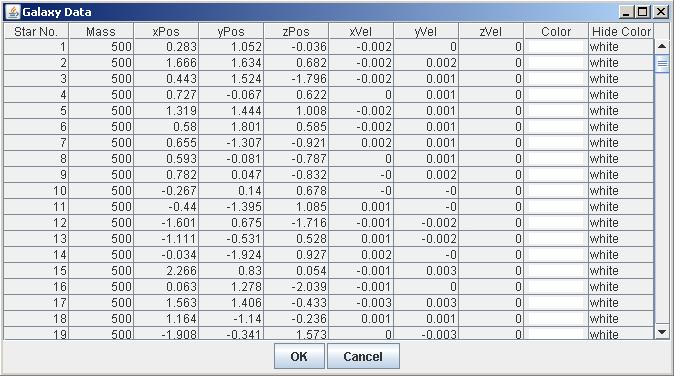
Task: Close the Galaxy Data dialog
Action: (x=661, y=12)
